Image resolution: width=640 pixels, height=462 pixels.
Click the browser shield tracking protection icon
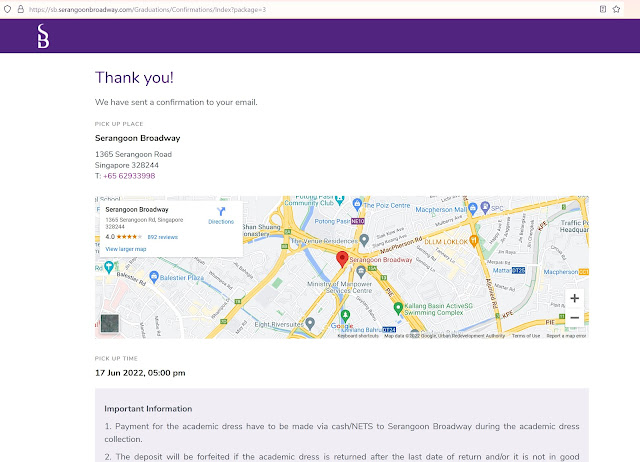[x=7, y=9]
